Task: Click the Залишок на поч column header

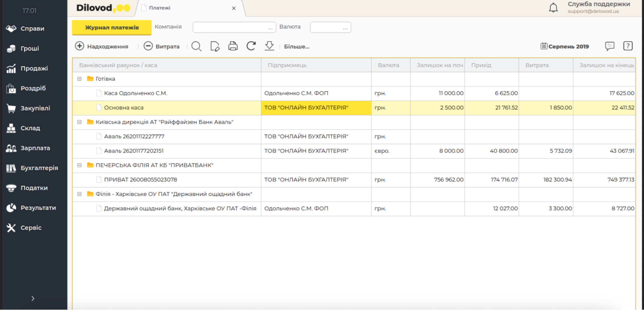Action: click(x=437, y=65)
